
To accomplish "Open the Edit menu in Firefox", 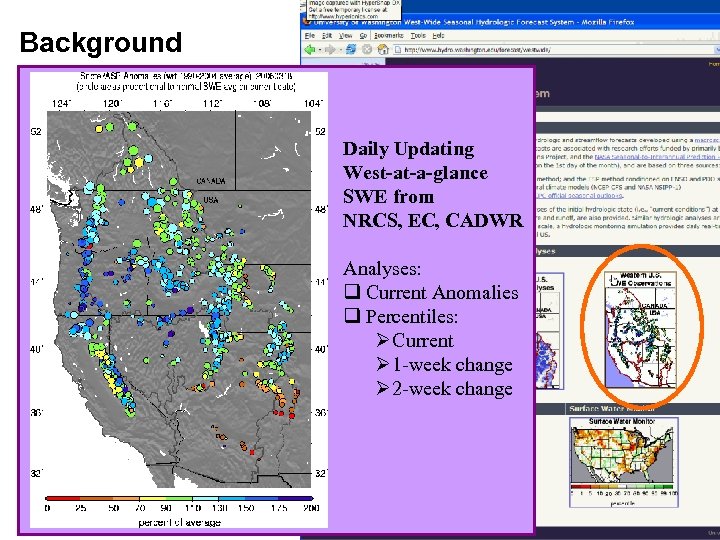I will pos(327,36).
